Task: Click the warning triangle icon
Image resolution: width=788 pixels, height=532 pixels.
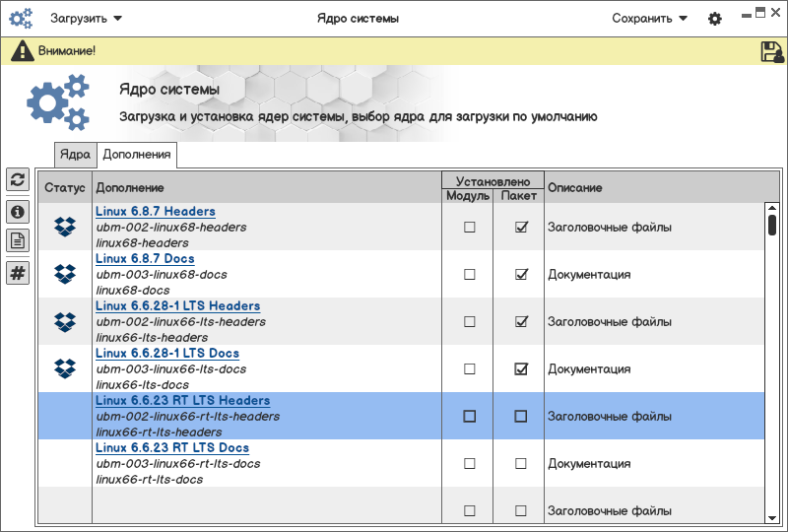Action: [x=19, y=51]
